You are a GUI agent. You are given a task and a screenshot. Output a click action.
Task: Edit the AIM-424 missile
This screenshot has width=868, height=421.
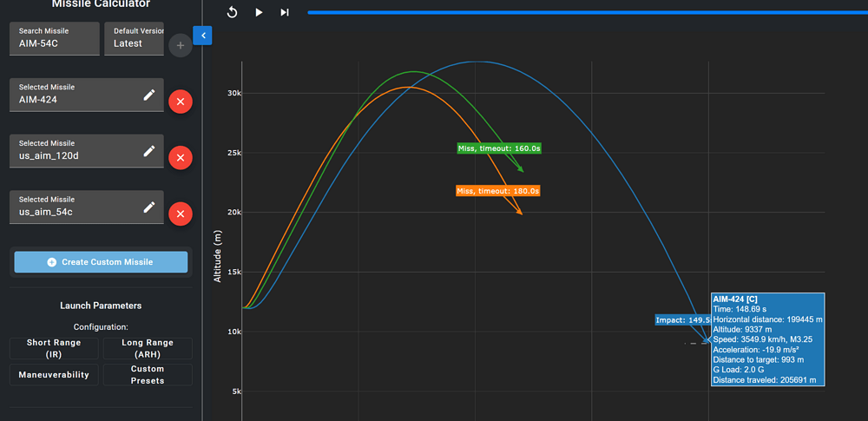149,95
